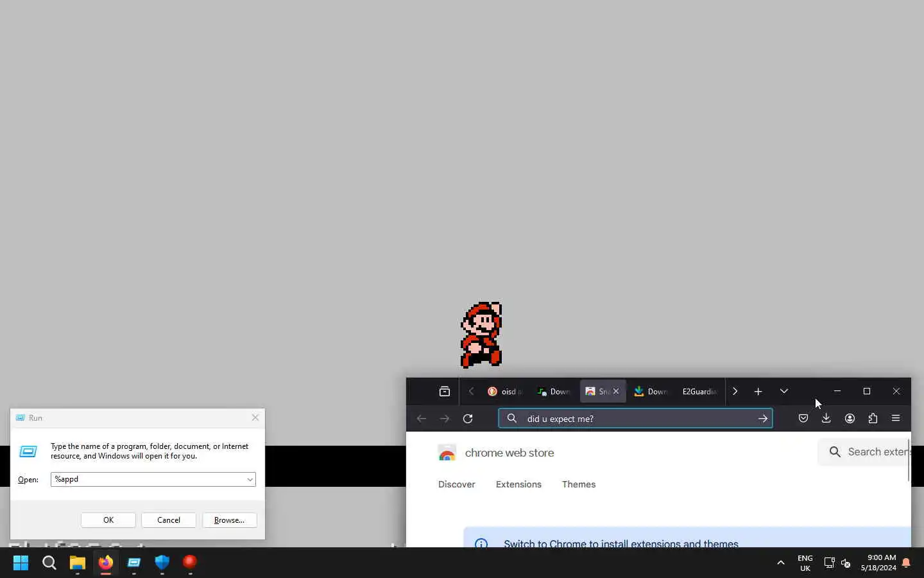Click the Go arrow in the address bar
The image size is (924, 578).
[762, 418]
